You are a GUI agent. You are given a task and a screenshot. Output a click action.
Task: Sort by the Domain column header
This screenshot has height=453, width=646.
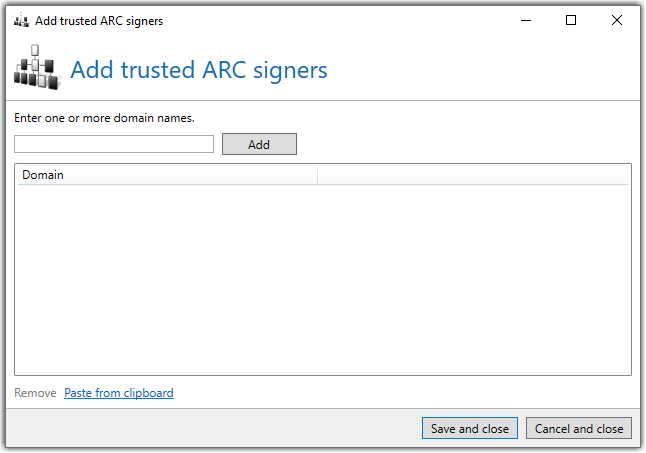[167, 175]
